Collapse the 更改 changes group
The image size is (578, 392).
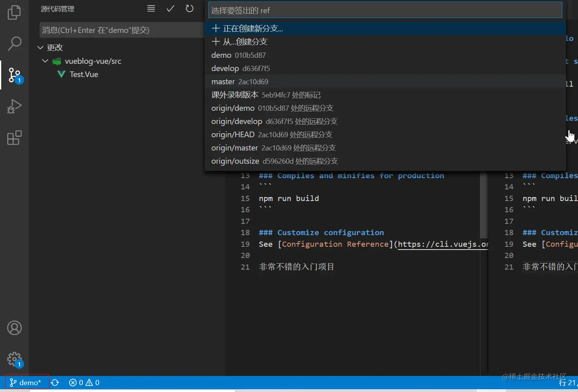click(x=40, y=48)
